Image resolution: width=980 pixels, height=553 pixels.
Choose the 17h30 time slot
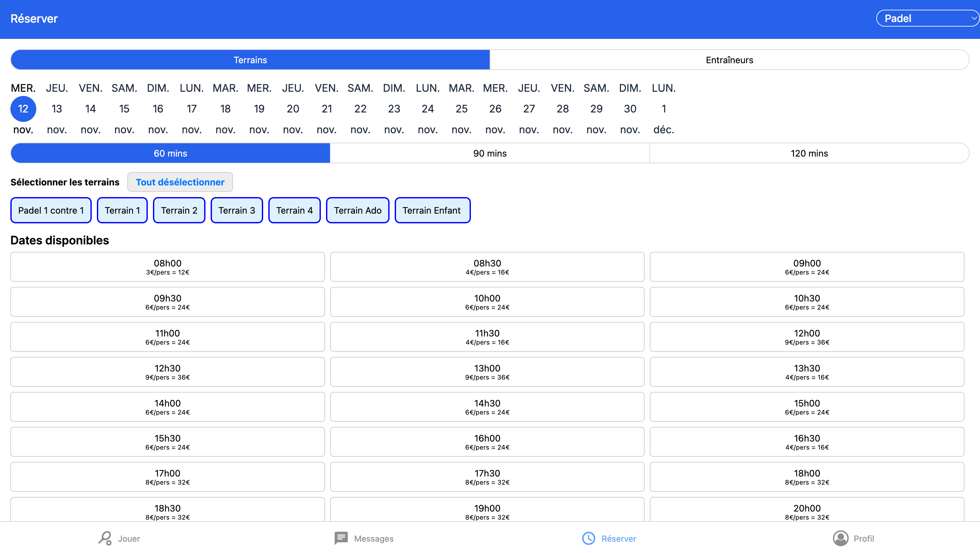pyautogui.click(x=487, y=477)
